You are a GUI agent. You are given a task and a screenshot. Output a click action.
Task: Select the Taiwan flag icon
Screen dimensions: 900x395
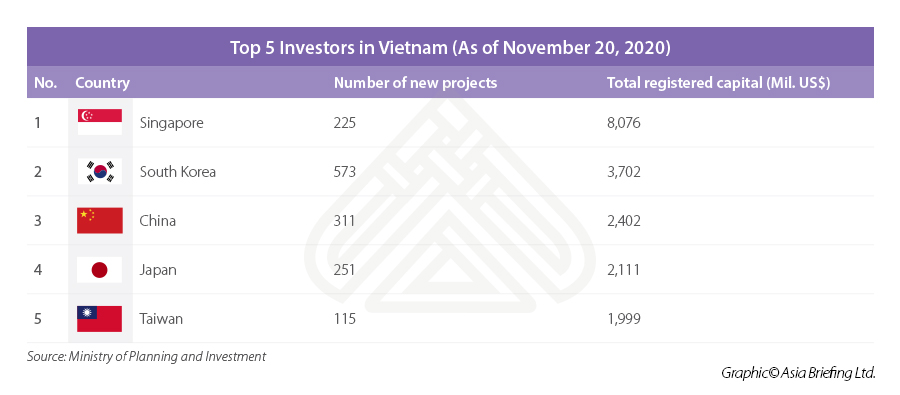(100, 319)
